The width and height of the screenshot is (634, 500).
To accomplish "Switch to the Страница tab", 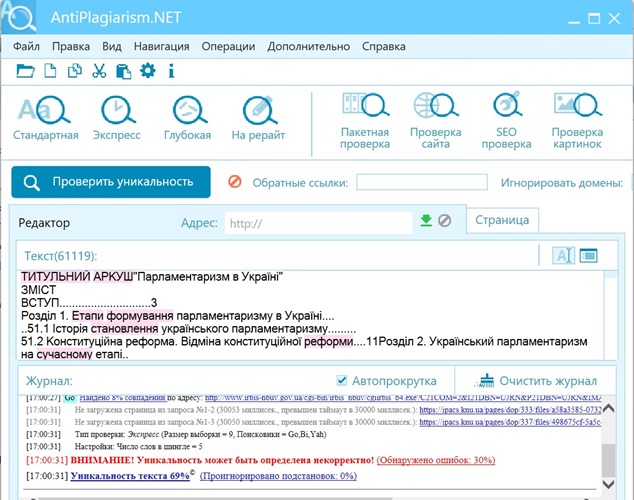I will (x=502, y=220).
